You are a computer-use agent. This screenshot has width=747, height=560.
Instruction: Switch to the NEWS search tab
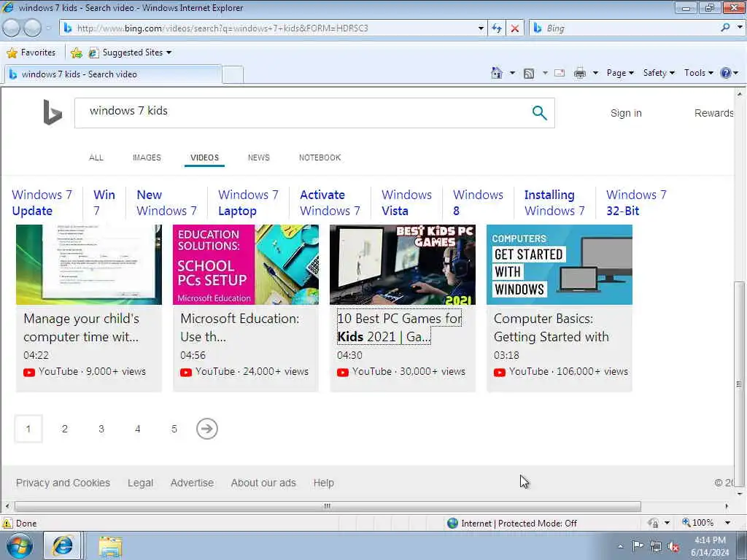coord(259,157)
